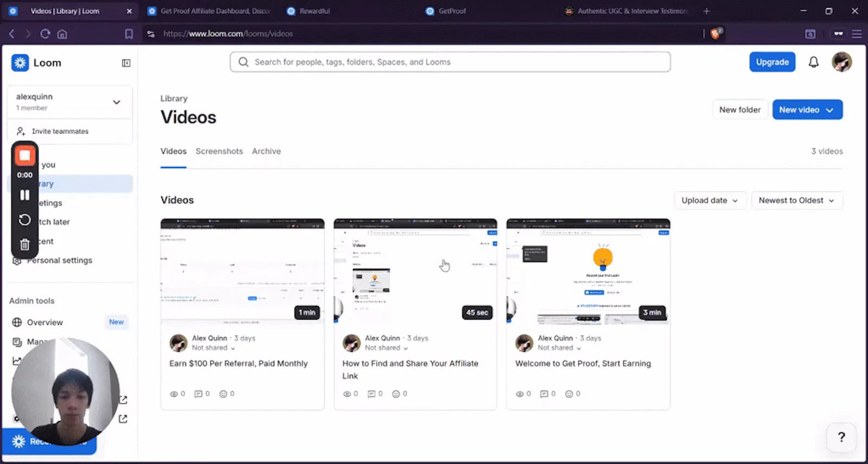Switch to the Get Proof Affiliate Dashboard browser tab
This screenshot has width=868, height=464.
[209, 11]
